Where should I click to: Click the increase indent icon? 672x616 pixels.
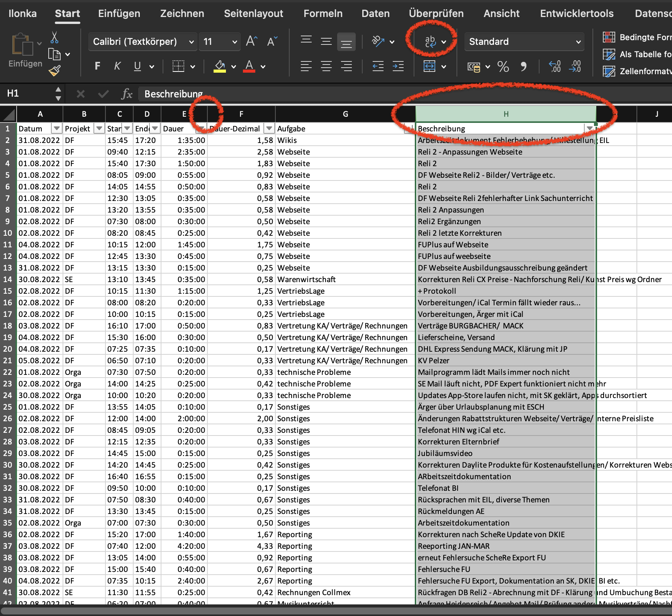pos(398,66)
